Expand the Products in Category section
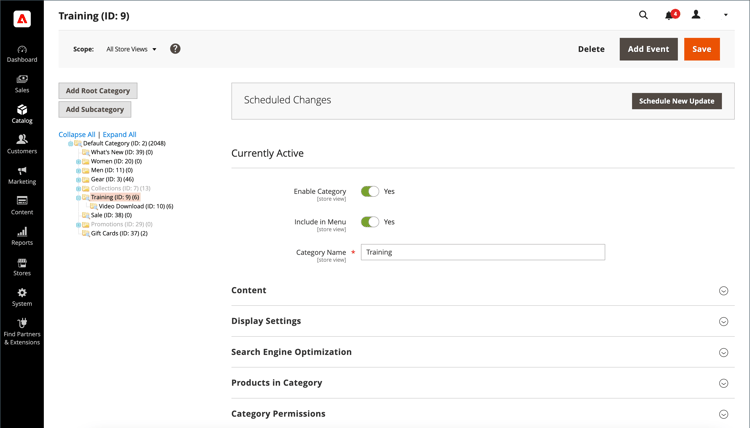 pos(723,383)
